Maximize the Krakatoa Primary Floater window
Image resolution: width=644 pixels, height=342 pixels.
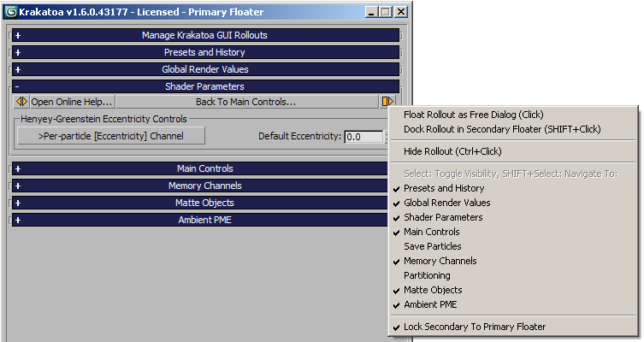pos(385,12)
